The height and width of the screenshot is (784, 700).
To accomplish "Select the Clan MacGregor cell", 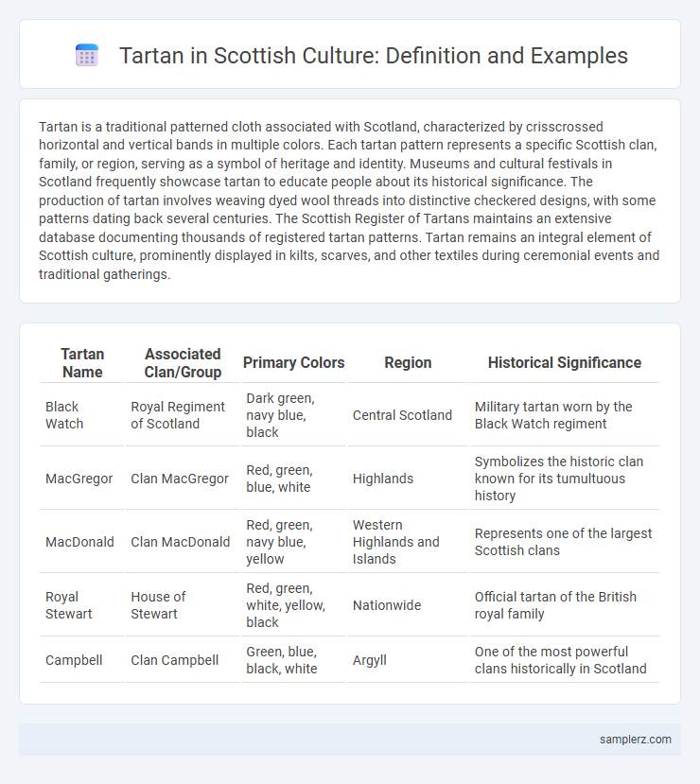I will pyautogui.click(x=183, y=479).
